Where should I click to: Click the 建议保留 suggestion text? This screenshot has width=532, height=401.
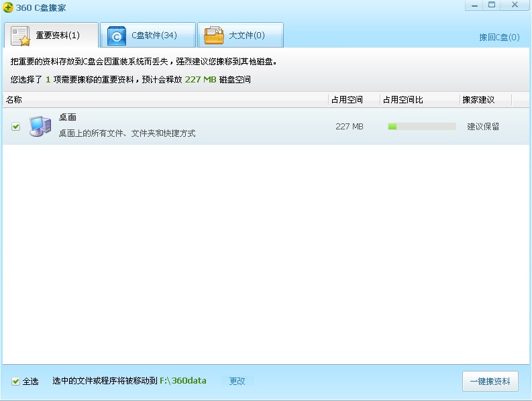coord(483,127)
